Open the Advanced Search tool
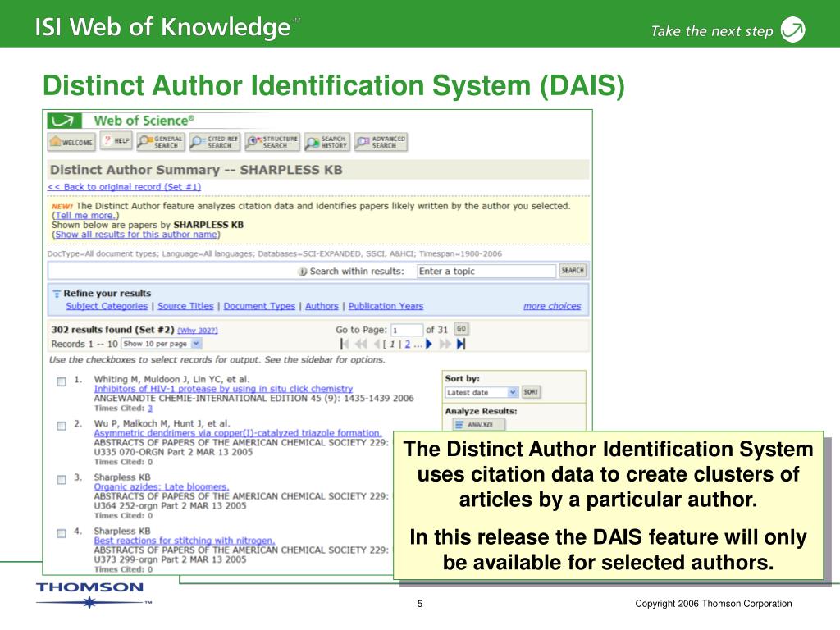 [381, 142]
